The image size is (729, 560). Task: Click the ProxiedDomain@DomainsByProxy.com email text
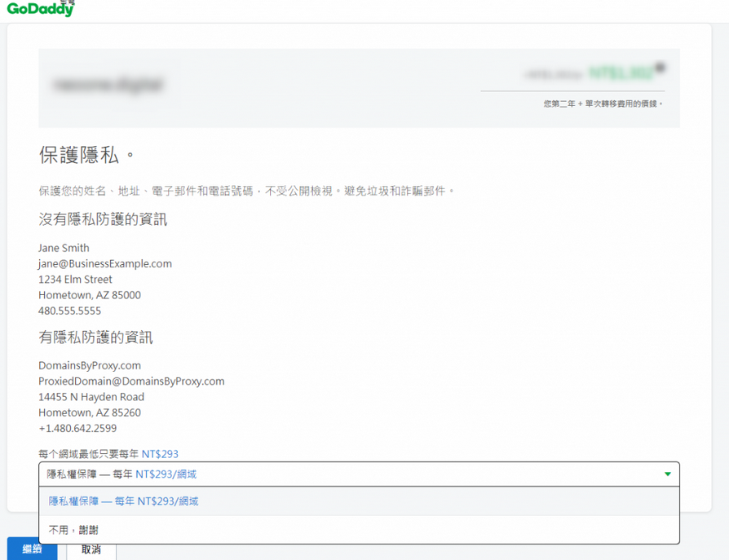[x=131, y=381]
